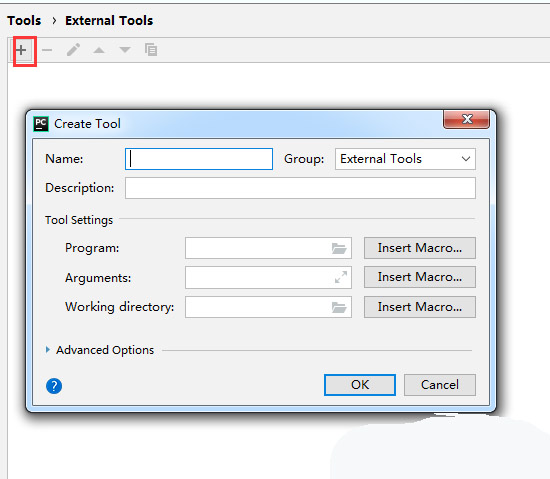Click the move down arrow icon
This screenshot has height=479, width=550.
125,50
